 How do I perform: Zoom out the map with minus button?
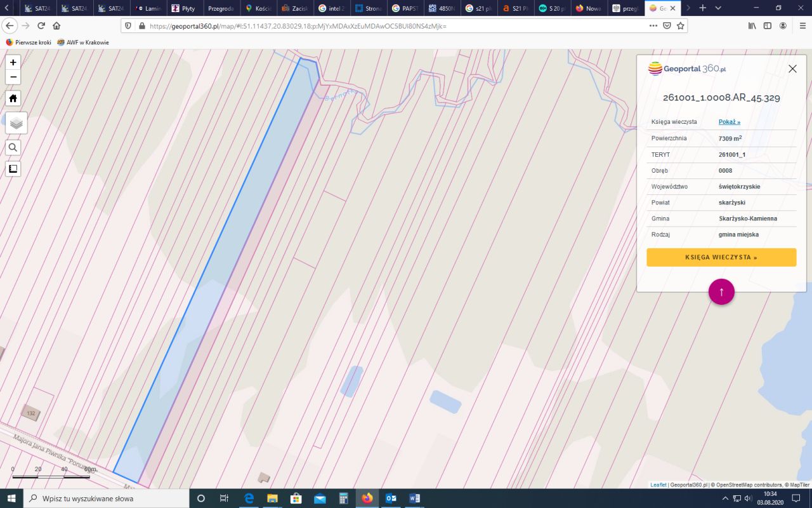coord(13,77)
